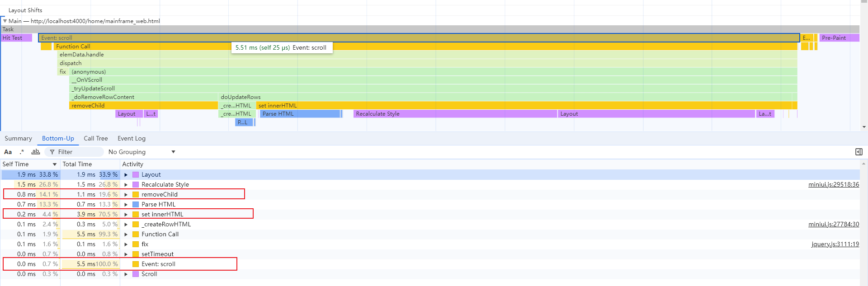Click the yellow removeChild color swatch

click(x=136, y=195)
